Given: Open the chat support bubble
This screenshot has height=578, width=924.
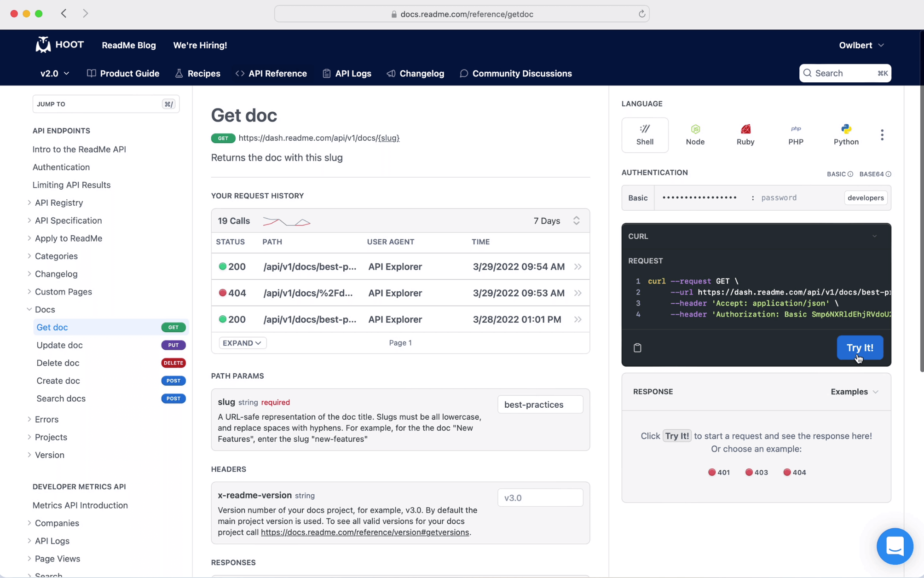Looking at the screenshot, I should 894,546.
